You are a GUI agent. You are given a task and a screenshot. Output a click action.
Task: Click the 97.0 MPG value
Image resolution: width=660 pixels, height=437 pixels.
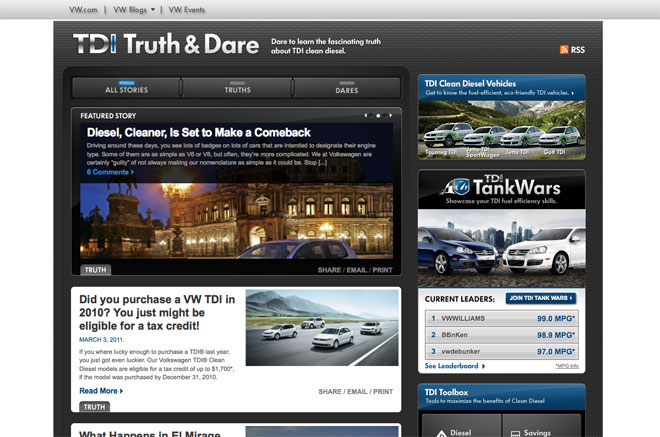556,352
